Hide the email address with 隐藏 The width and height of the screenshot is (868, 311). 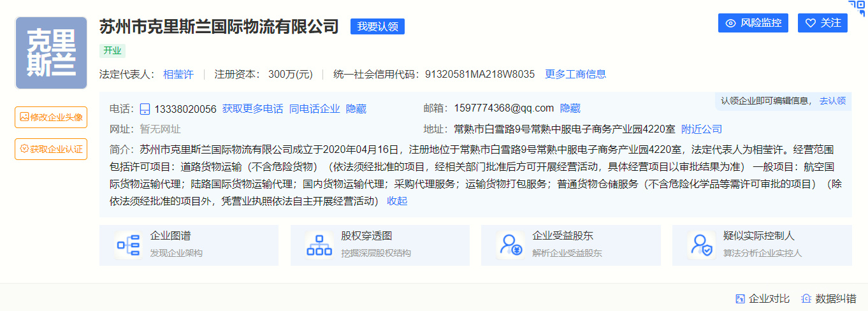(x=570, y=108)
